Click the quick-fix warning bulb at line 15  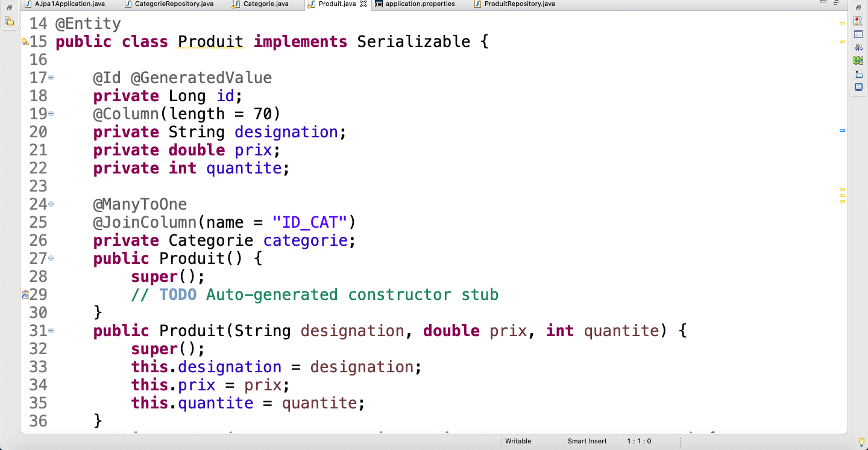[x=25, y=42]
